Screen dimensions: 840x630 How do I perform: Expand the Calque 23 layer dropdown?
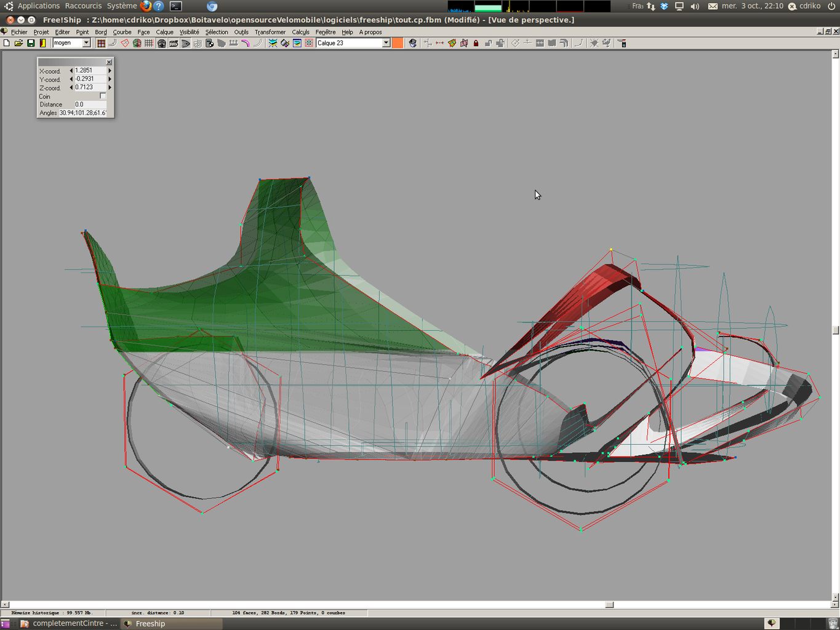[386, 43]
